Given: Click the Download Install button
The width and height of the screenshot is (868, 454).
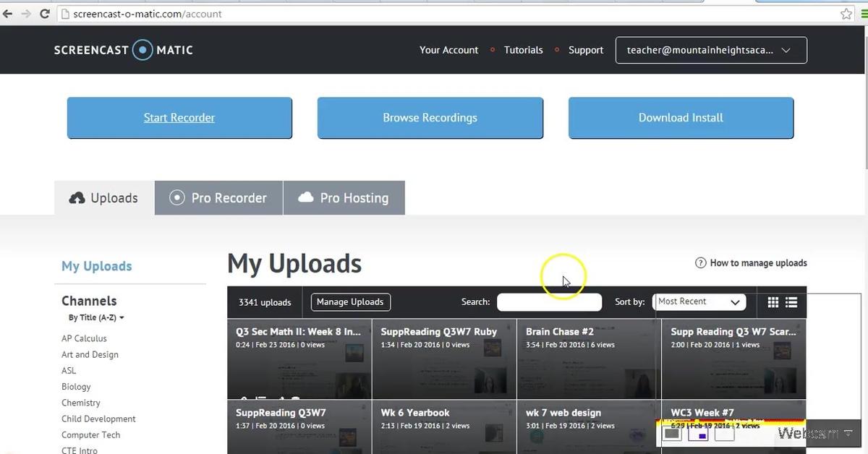Looking at the screenshot, I should click(x=681, y=118).
